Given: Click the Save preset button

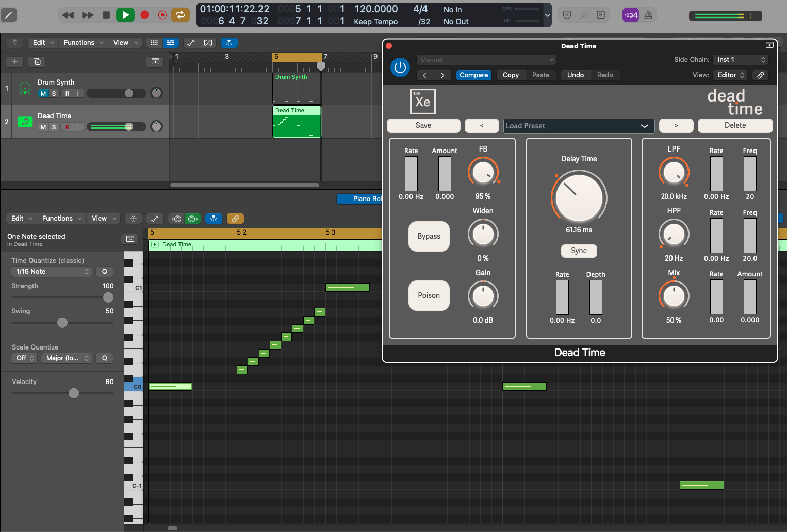Looking at the screenshot, I should pos(423,125).
